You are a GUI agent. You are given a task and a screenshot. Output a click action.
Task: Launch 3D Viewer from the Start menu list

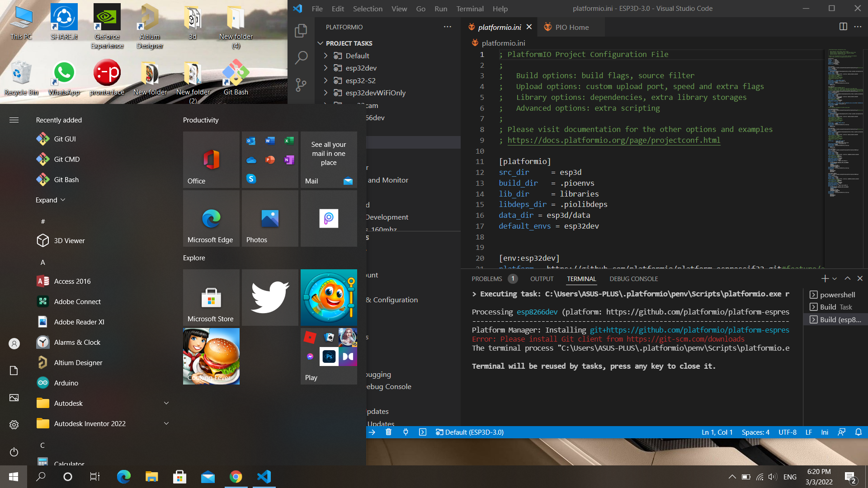click(69, 240)
